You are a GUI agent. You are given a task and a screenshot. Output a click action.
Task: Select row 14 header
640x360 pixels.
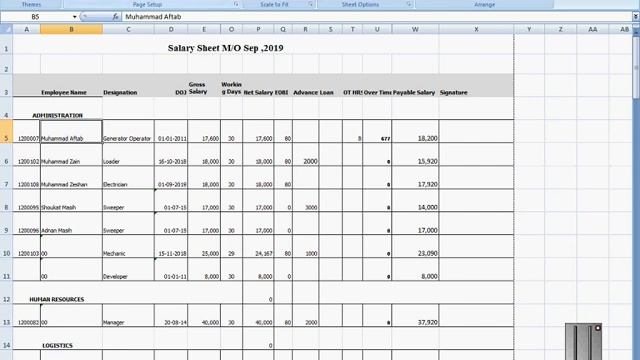pyautogui.click(x=6, y=338)
